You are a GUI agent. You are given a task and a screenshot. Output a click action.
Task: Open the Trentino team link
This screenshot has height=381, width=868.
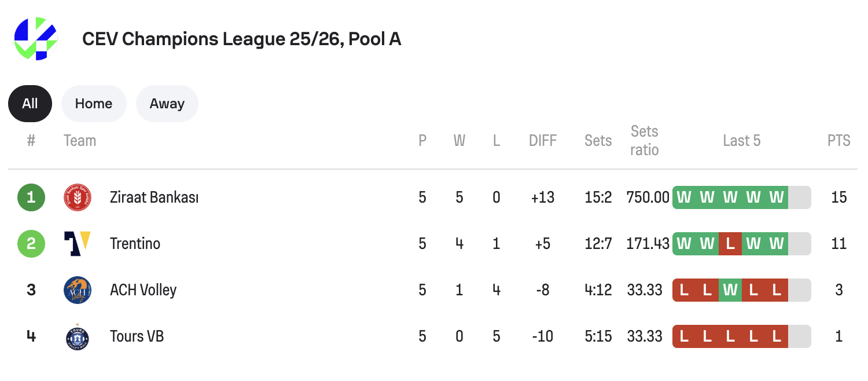[135, 244]
